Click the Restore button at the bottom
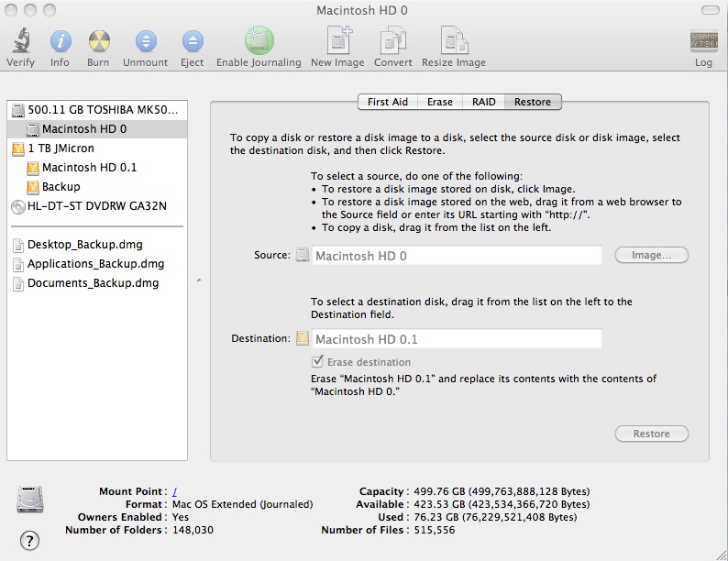Screen dimensions: 728x561 pyautogui.click(x=651, y=434)
